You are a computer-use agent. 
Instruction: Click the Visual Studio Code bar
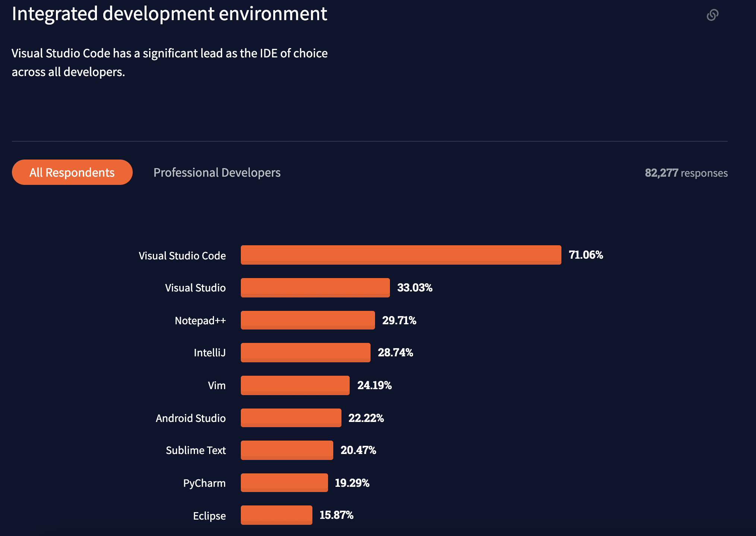(x=401, y=255)
